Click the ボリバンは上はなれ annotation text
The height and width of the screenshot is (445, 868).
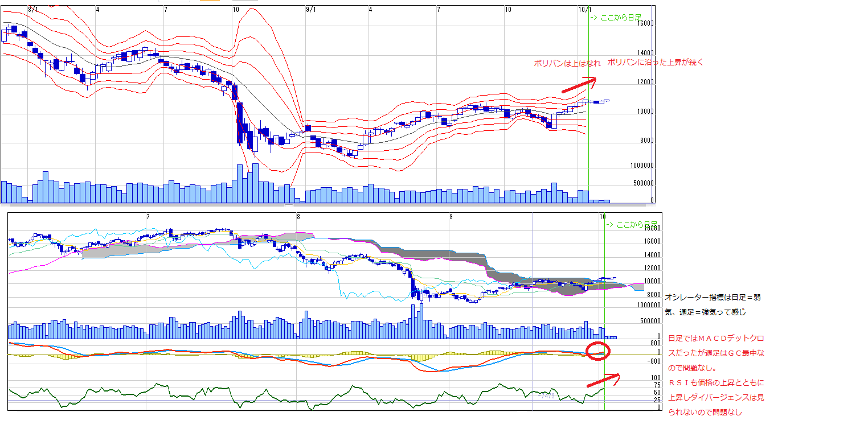click(567, 63)
